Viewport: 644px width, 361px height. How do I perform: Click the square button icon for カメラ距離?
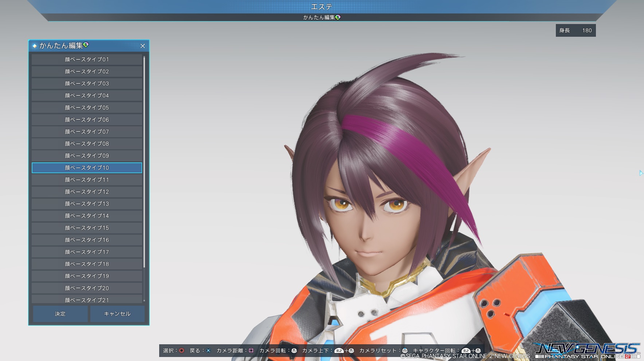[251, 350]
